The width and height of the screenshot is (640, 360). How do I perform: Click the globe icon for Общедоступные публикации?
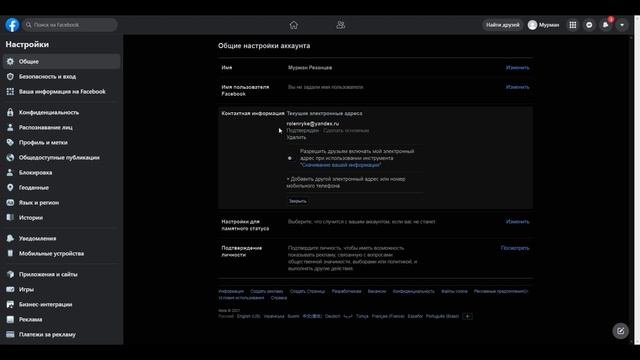[10, 158]
